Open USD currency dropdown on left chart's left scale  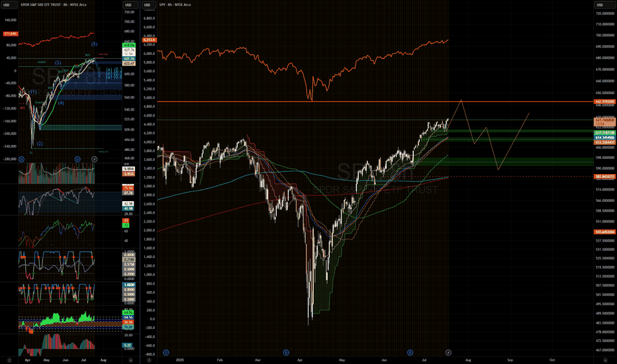[x=9, y=5]
